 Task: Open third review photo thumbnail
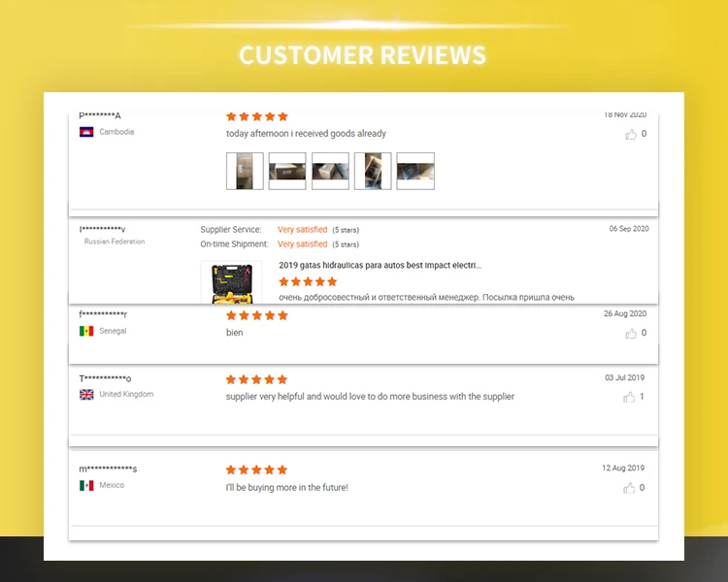click(x=330, y=171)
